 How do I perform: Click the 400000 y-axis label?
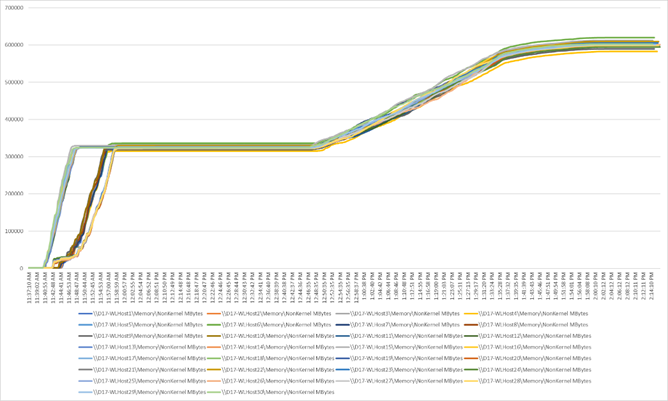pyautogui.click(x=14, y=119)
